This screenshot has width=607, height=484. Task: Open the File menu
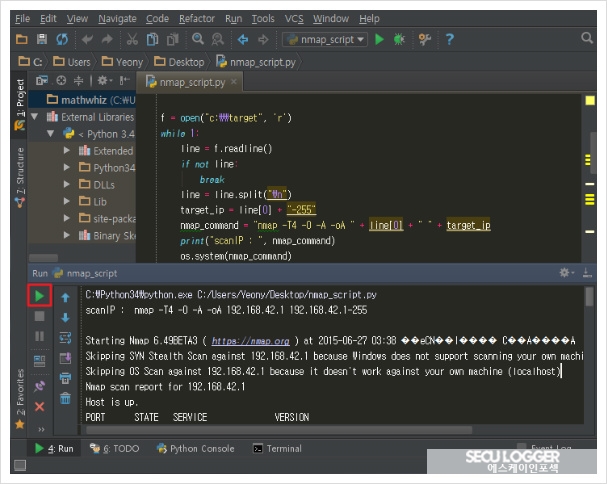coord(22,19)
